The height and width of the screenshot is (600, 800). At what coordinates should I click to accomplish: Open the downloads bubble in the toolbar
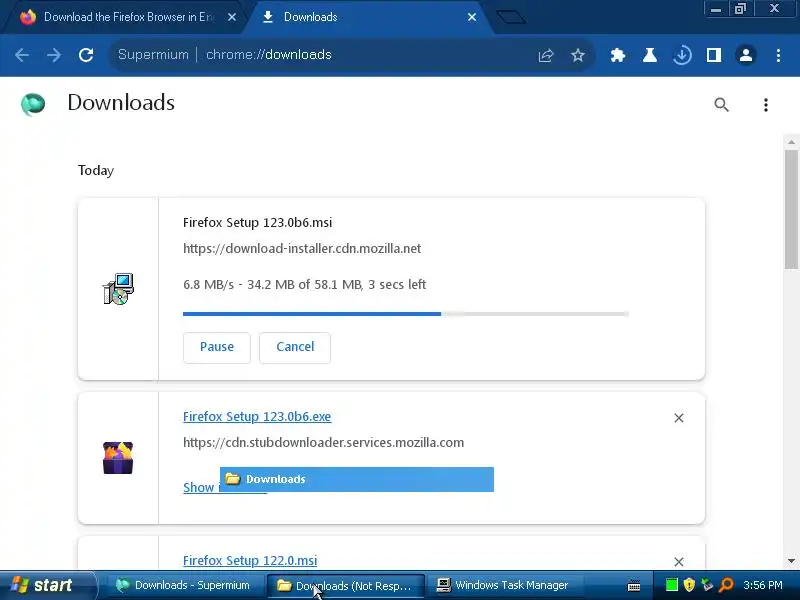(x=682, y=55)
